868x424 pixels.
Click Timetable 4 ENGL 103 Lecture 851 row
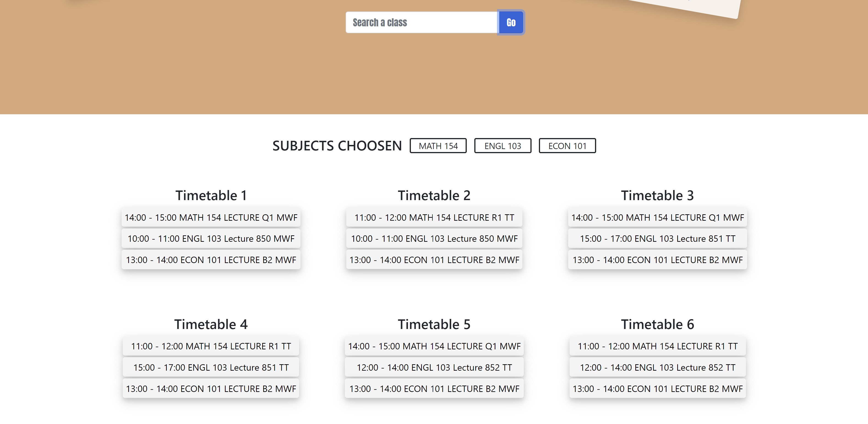click(x=211, y=367)
